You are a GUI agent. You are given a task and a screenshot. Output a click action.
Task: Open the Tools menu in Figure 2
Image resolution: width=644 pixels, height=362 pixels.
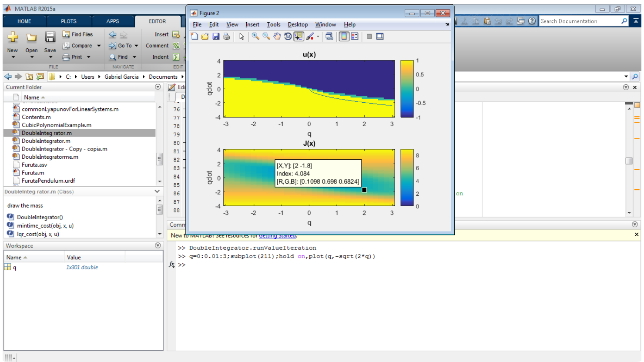click(274, 25)
